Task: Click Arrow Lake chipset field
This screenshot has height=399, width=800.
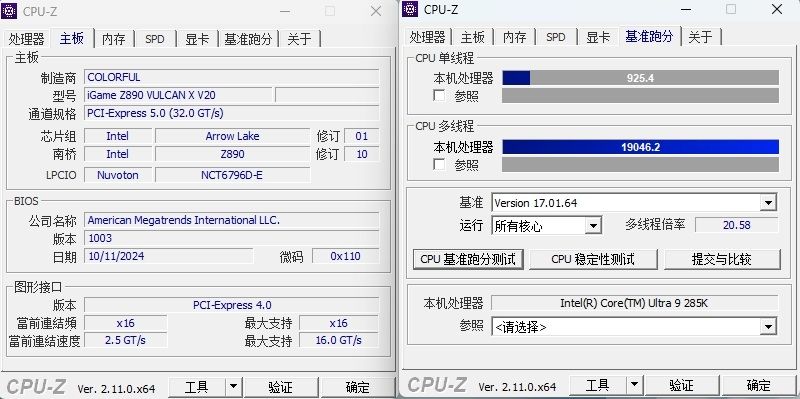Action: pos(232,136)
